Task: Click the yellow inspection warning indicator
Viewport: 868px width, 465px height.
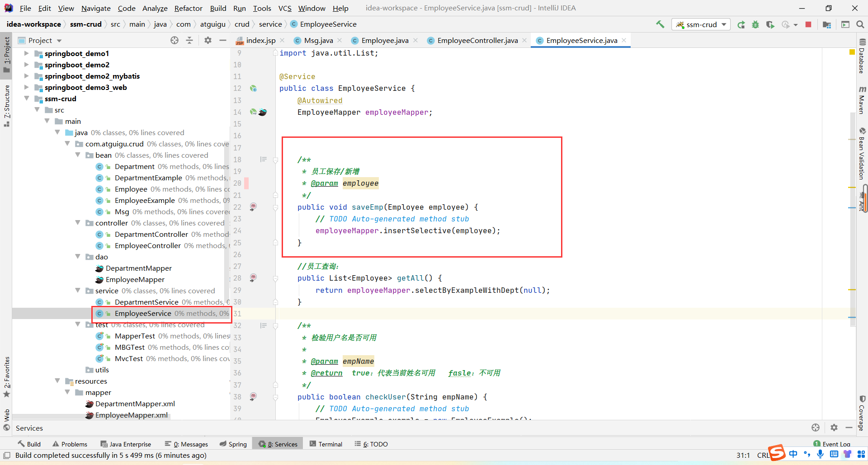Action: click(x=852, y=52)
